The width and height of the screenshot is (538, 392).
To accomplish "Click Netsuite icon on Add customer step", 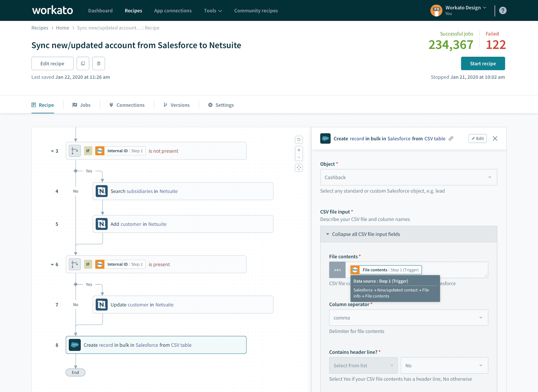I will (x=102, y=224).
